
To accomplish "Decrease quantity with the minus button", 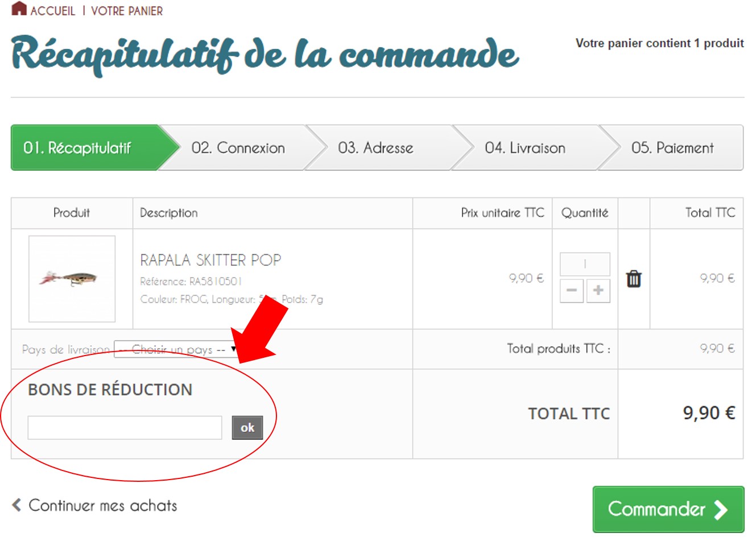I will point(571,290).
